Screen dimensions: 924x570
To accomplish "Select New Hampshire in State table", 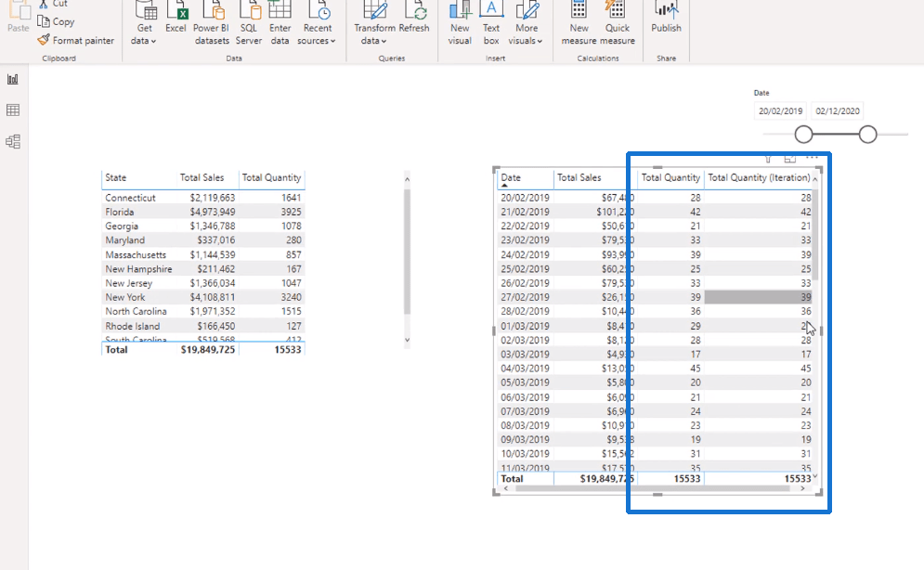I will [x=138, y=269].
